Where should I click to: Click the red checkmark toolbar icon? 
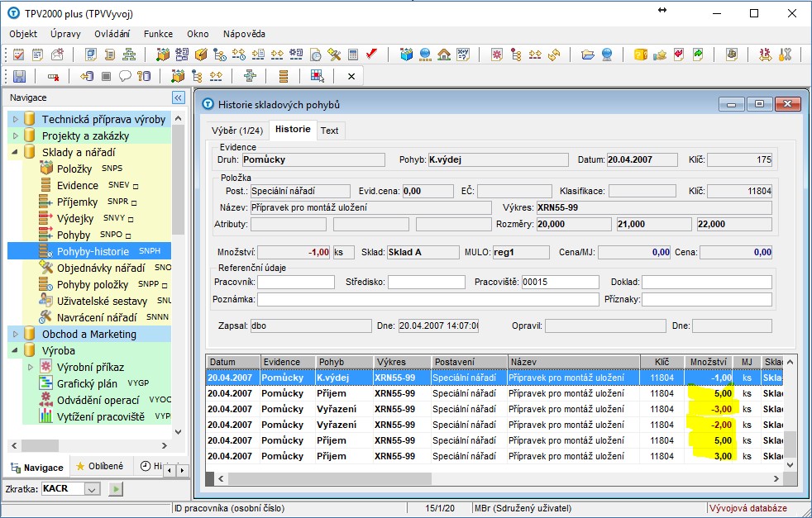point(371,55)
